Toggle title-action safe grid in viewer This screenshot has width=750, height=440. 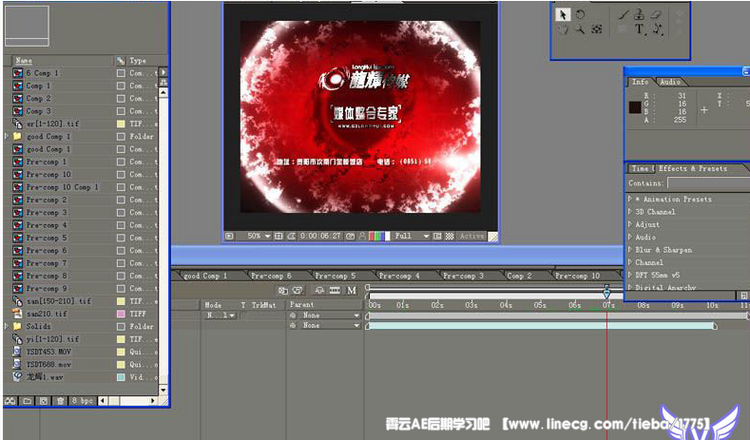tap(278, 236)
